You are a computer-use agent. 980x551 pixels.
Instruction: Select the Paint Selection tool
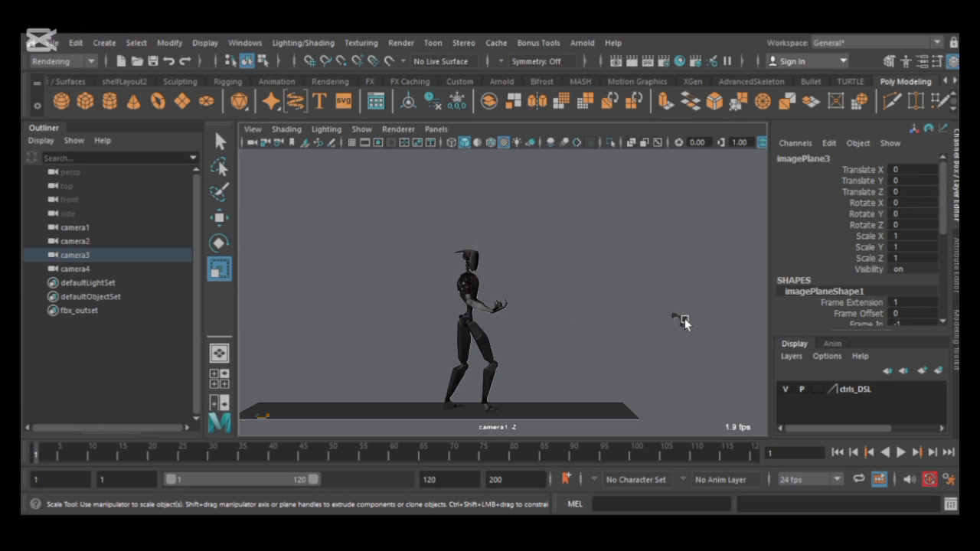[219, 192]
